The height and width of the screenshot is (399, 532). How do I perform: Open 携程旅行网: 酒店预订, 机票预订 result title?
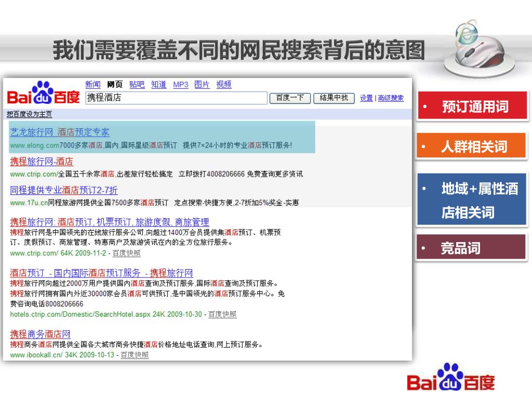click(110, 222)
